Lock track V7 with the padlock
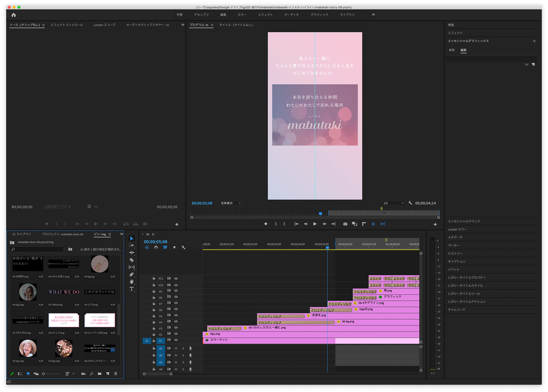The height and width of the screenshot is (392, 548). (x=154, y=303)
